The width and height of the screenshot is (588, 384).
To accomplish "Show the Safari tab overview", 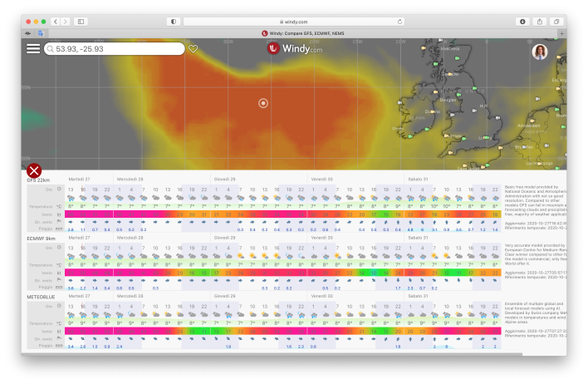I will [x=556, y=22].
